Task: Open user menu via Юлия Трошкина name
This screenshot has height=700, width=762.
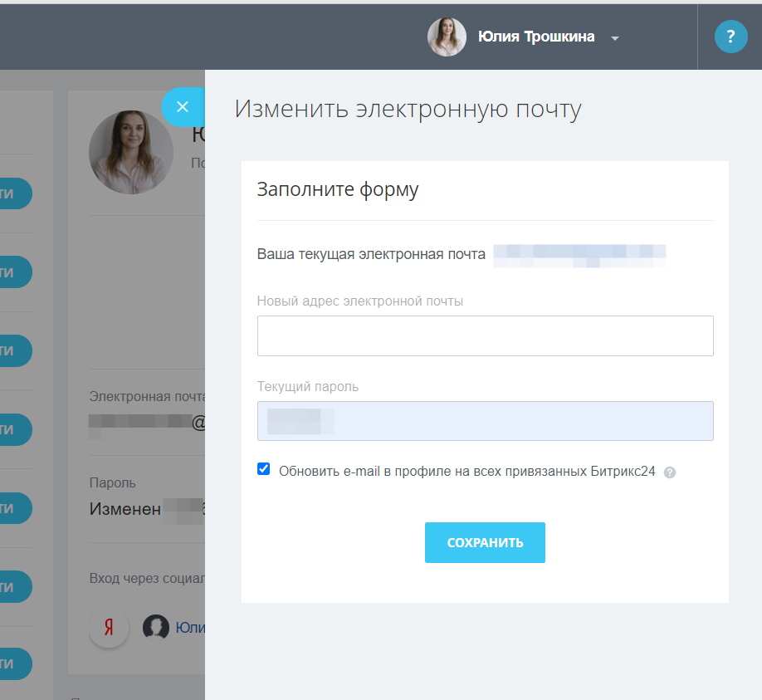Action: [x=535, y=37]
